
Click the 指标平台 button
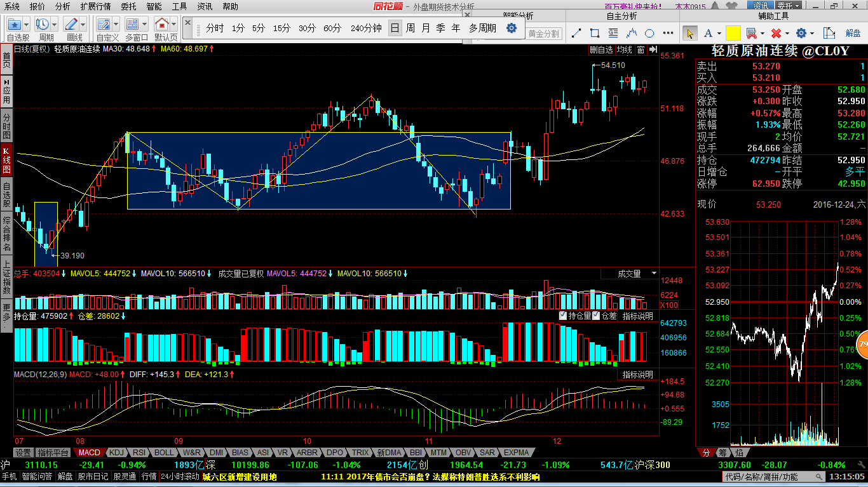(53, 453)
